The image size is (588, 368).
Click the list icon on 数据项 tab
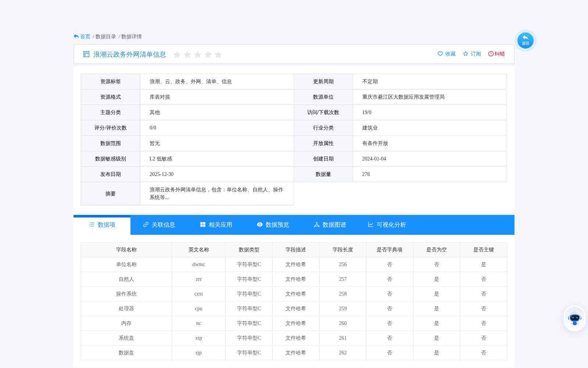point(92,224)
